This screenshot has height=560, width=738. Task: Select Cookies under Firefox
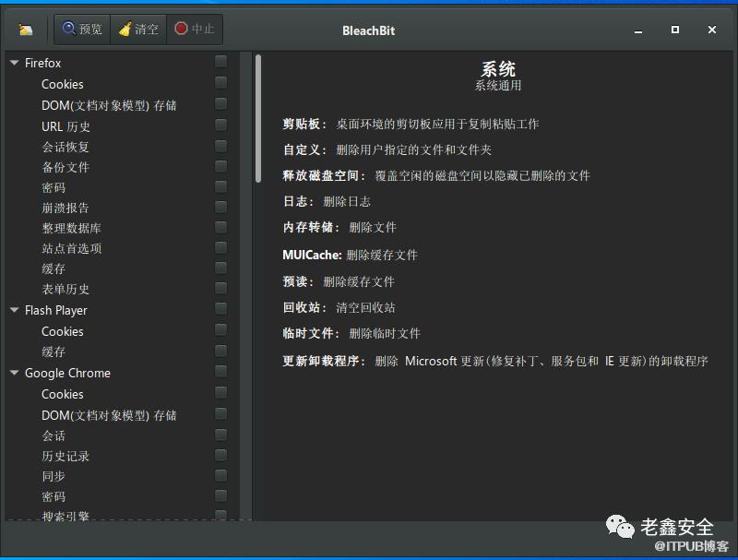click(x=62, y=84)
